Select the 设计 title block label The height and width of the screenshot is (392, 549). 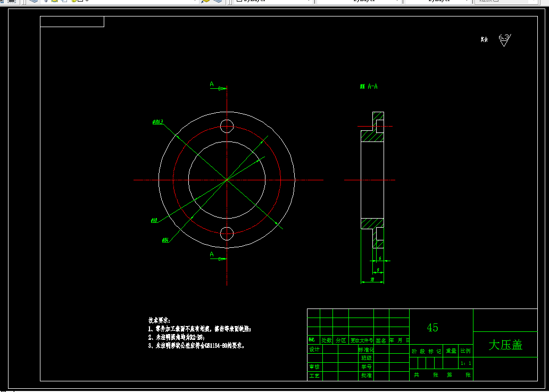314,349
